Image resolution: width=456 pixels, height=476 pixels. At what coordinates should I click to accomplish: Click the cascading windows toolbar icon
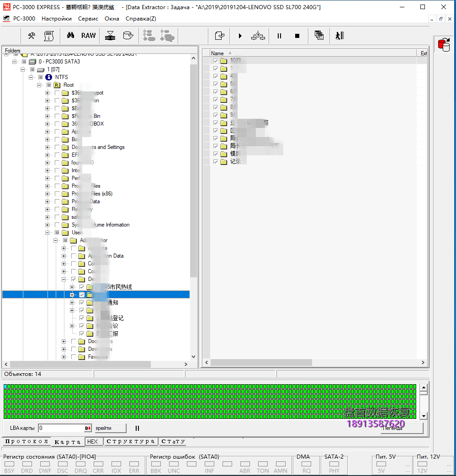(319, 36)
